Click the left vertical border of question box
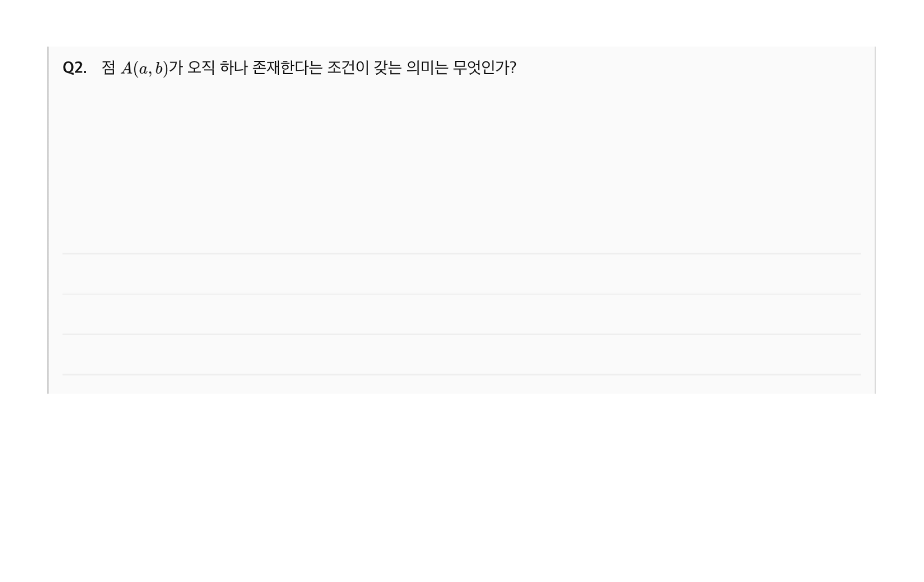The width and height of the screenshot is (924, 582). tap(48, 220)
